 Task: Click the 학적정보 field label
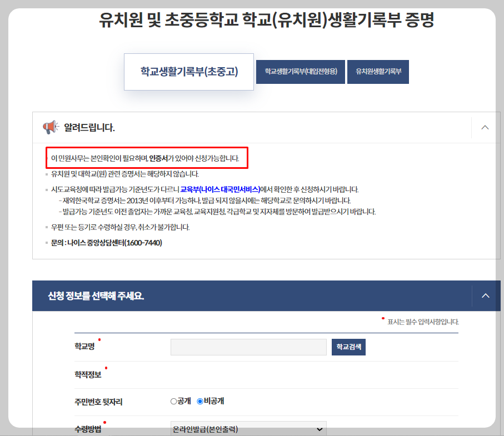pos(88,375)
